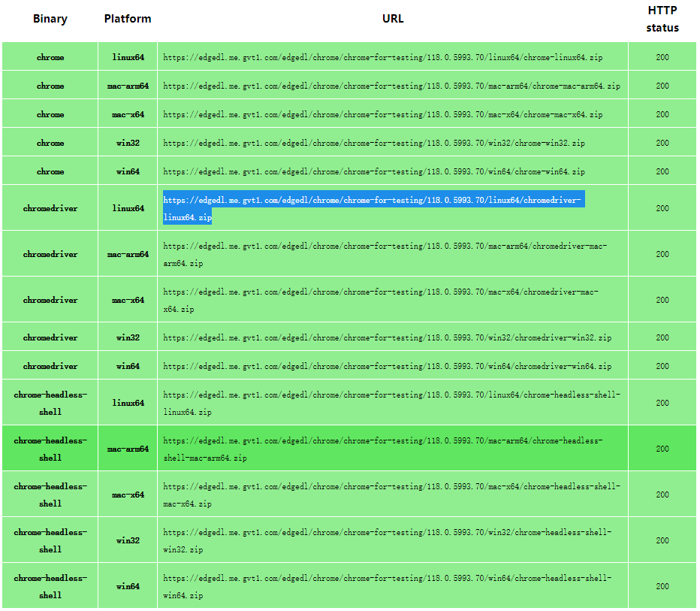The image size is (700, 611).
Task: Select the chromedriver win32 zip URL
Action: coord(387,337)
